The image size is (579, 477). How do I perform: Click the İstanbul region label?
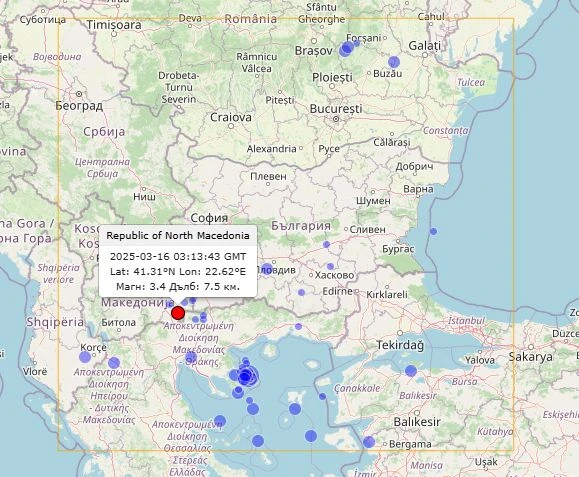[x=466, y=320]
